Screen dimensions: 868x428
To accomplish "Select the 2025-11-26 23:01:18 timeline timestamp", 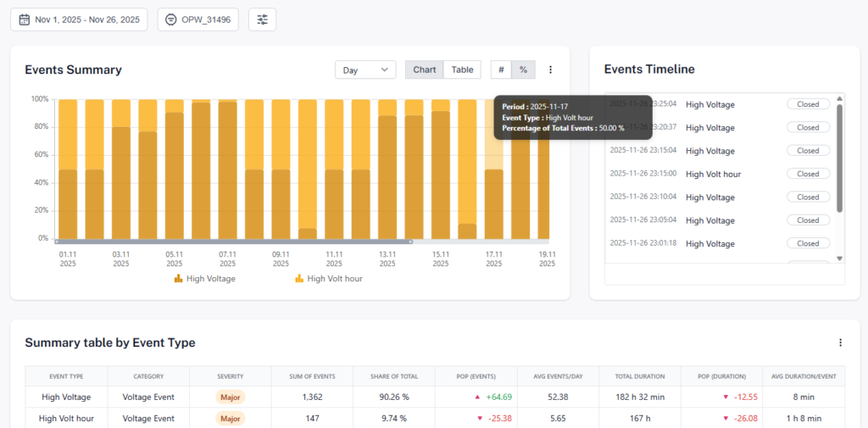I will [x=643, y=243].
